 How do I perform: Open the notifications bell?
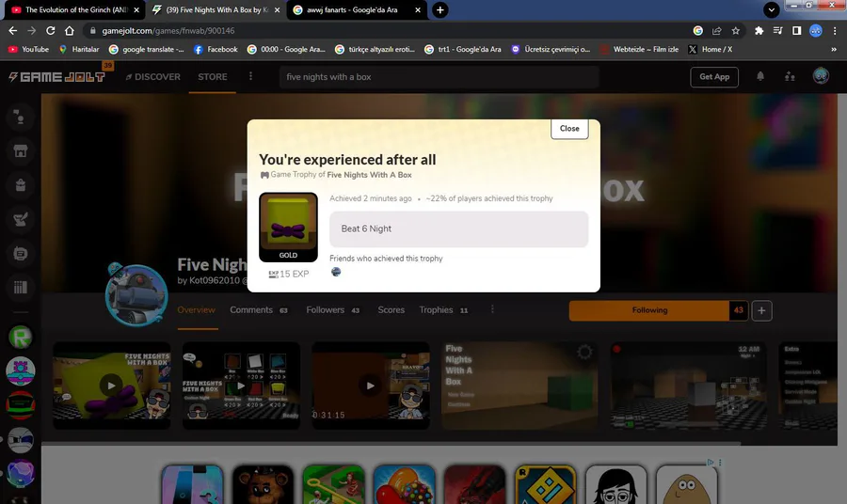coord(760,76)
